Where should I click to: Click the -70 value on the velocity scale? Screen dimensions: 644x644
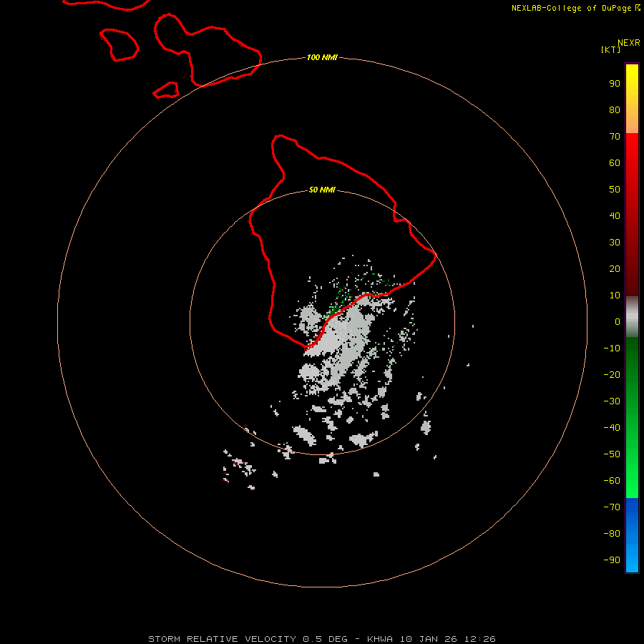pos(612,507)
